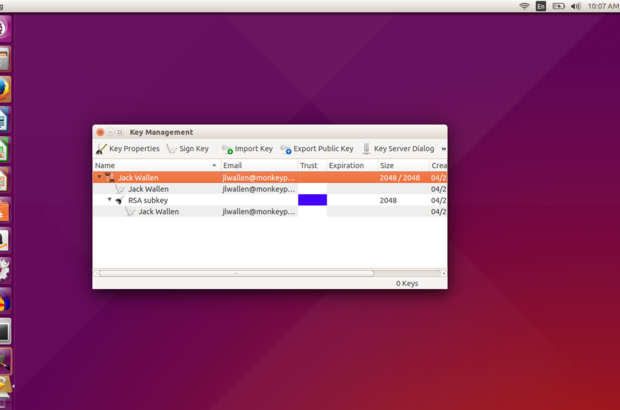Image resolution: width=620 pixels, height=410 pixels.
Task: Open the Ubuntu Dash home button
Action: click(4, 28)
